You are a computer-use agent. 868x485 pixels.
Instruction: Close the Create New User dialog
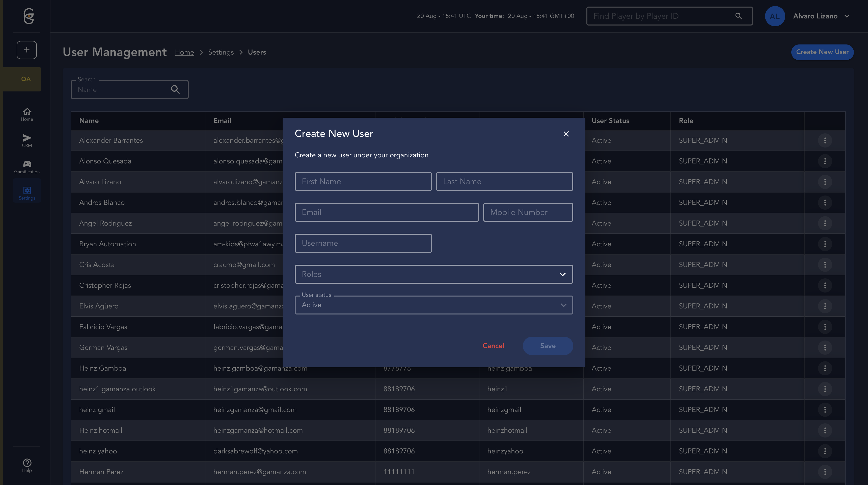(566, 134)
